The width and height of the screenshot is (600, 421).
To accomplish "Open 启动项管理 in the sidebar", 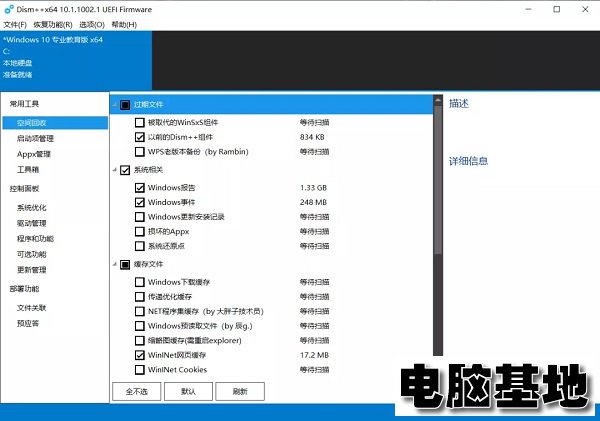I will pos(35,139).
